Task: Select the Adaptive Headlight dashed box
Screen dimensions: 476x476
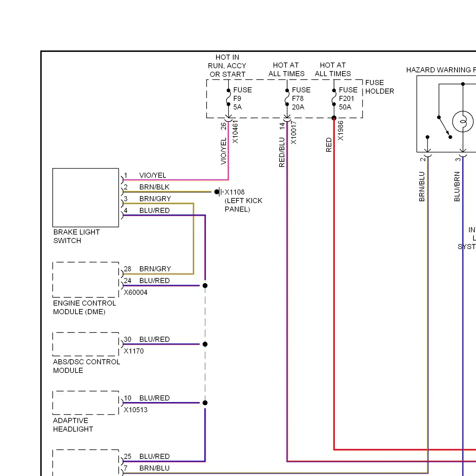Action: (x=86, y=403)
